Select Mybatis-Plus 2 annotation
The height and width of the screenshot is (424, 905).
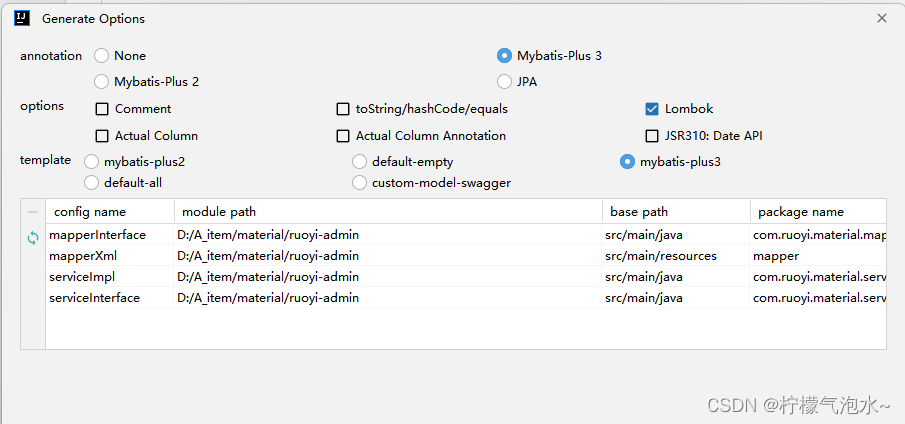click(101, 82)
